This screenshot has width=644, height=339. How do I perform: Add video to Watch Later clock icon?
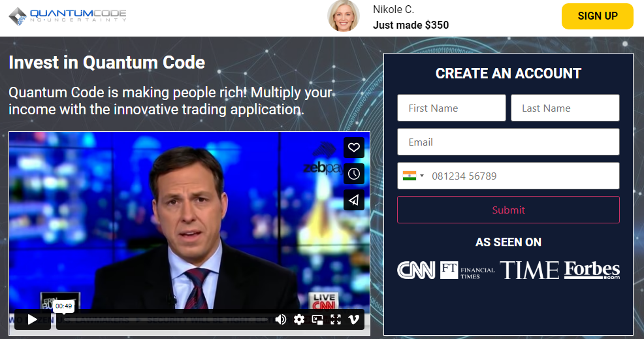tap(353, 174)
